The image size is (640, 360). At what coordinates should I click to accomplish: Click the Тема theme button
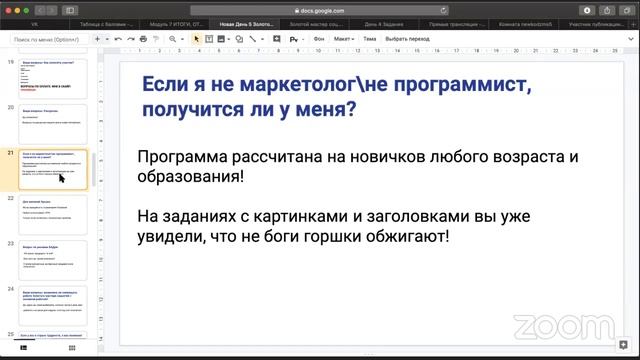point(369,39)
